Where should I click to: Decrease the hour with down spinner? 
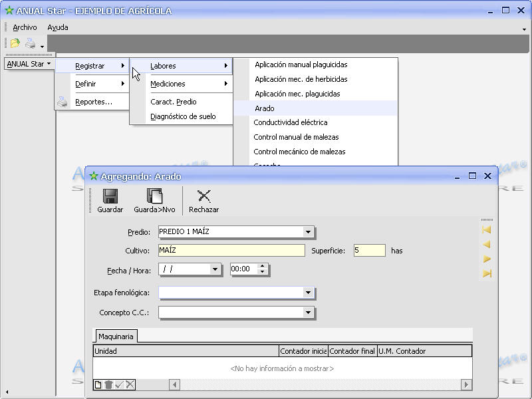click(x=262, y=272)
